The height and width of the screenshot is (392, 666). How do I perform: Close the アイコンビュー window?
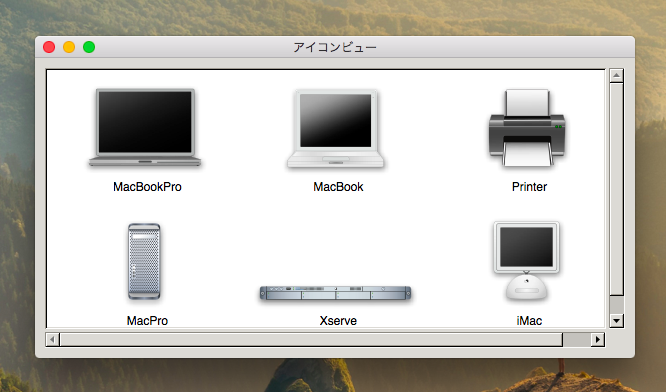(x=49, y=47)
